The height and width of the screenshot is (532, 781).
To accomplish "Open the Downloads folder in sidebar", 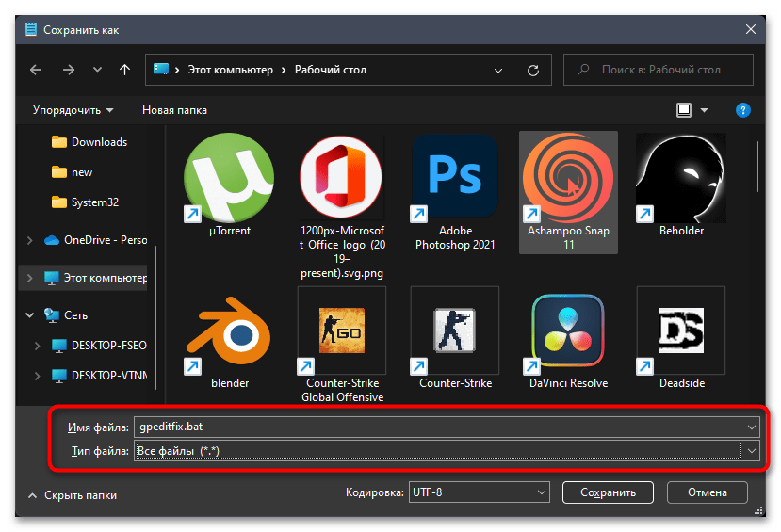I will click(x=89, y=142).
